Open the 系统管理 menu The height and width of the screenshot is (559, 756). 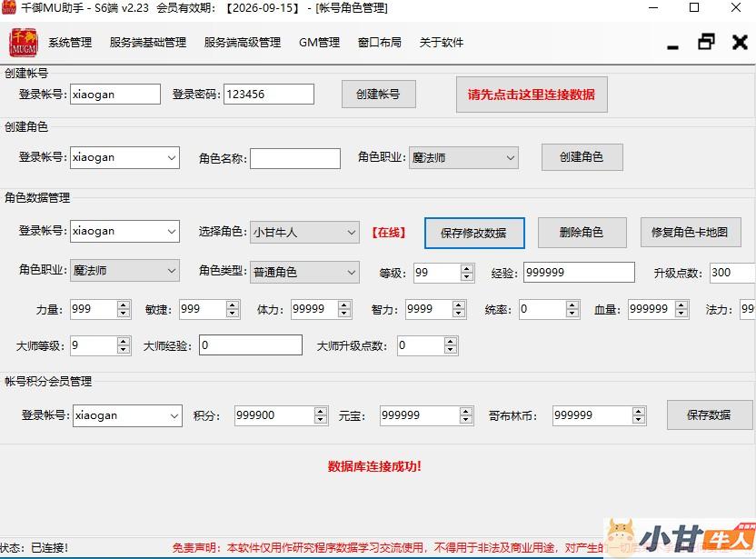point(70,43)
